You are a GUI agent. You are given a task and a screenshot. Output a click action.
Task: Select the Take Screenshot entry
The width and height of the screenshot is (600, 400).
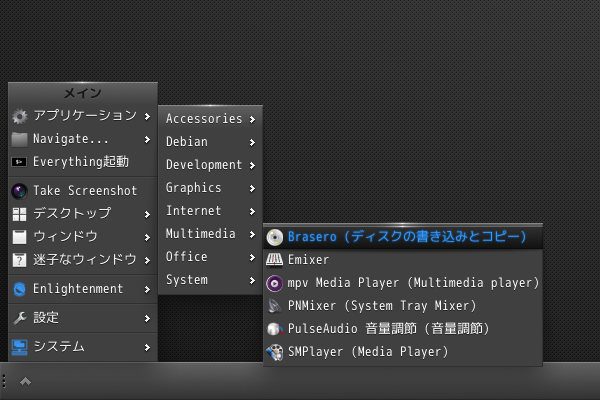point(83,191)
